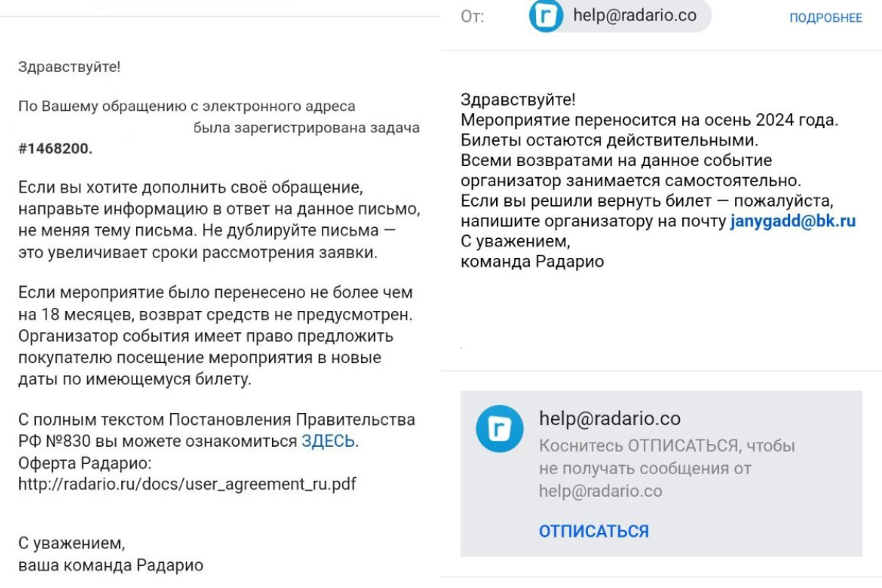This screenshot has height=588, width=882.
Task: Click the команда Радарио signature in right email
Action: [532, 261]
